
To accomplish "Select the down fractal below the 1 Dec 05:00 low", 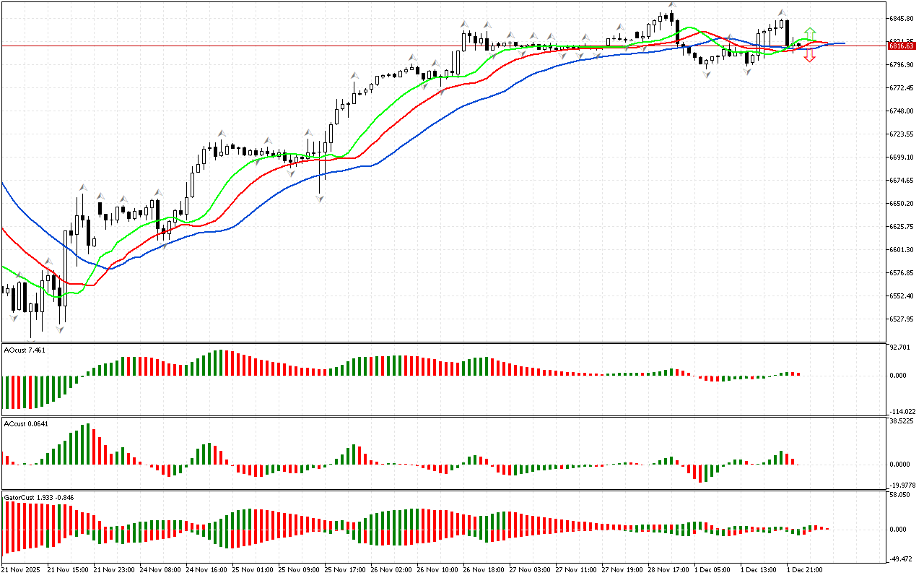I will pos(706,73).
